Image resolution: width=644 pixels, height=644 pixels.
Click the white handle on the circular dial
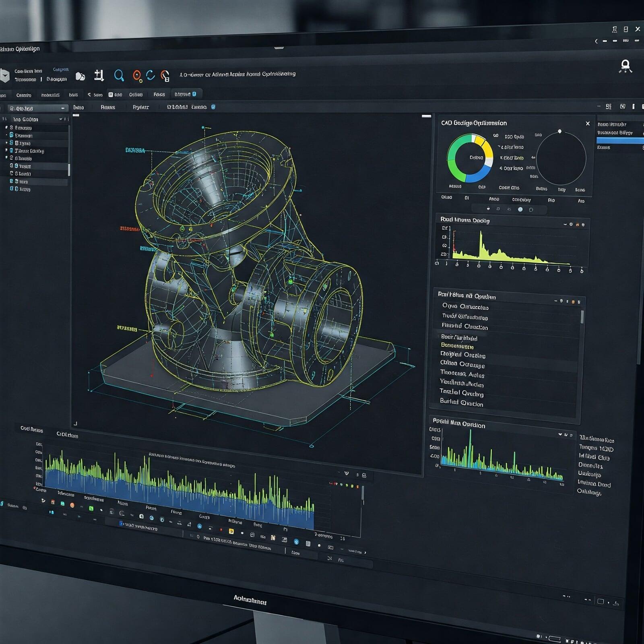click(x=559, y=132)
